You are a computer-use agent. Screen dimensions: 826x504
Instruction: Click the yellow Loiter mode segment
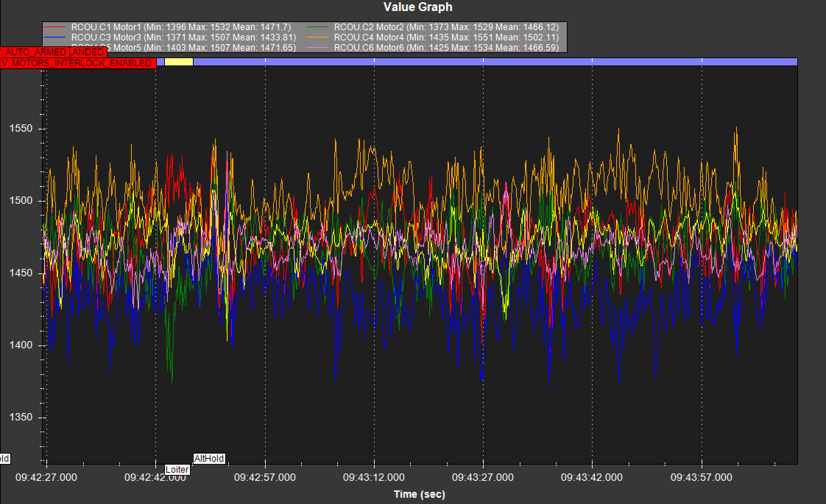tap(179, 62)
